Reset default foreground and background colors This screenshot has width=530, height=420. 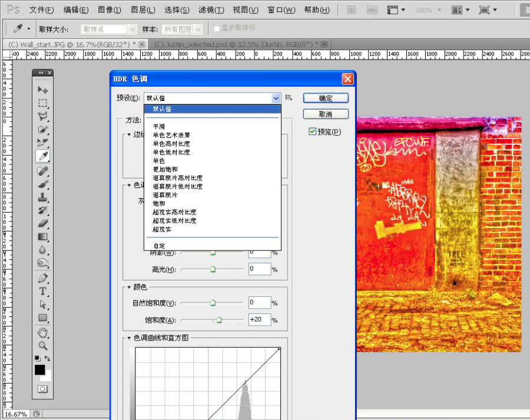[37, 359]
